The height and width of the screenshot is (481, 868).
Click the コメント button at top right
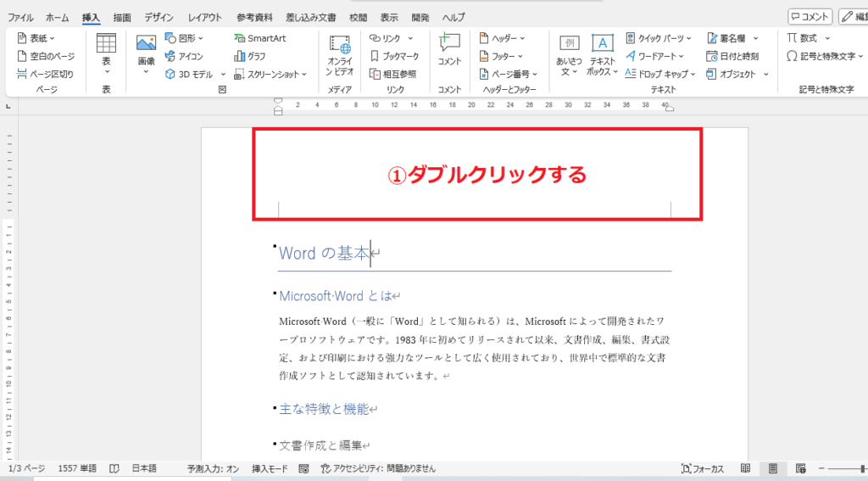(810, 17)
